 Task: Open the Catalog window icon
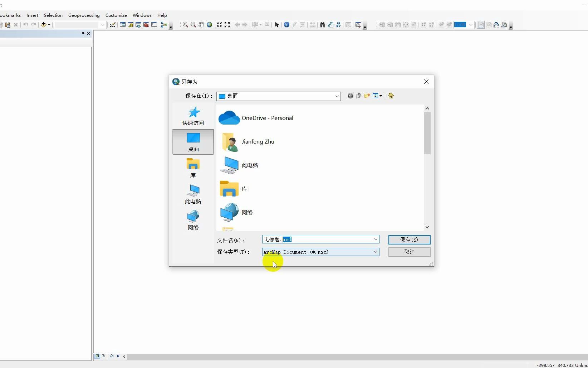131,25
